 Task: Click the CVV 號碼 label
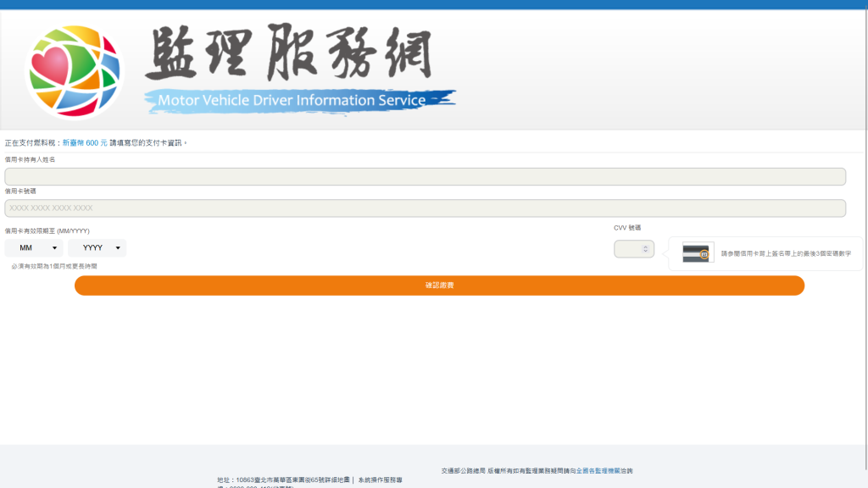point(627,228)
